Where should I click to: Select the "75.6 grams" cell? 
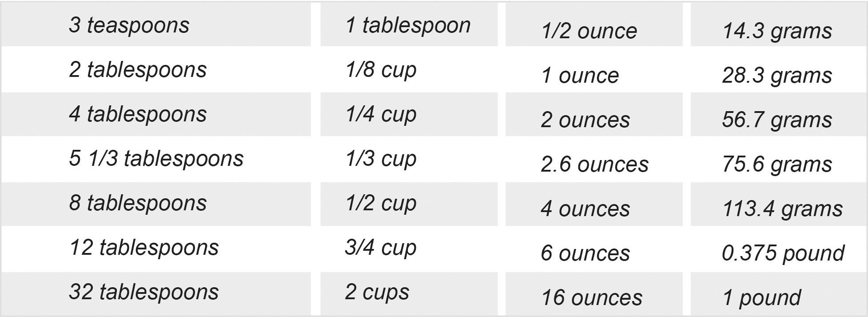tap(776, 164)
